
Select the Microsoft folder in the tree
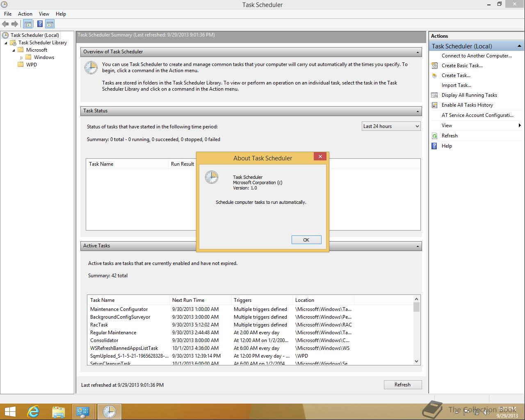coord(37,50)
